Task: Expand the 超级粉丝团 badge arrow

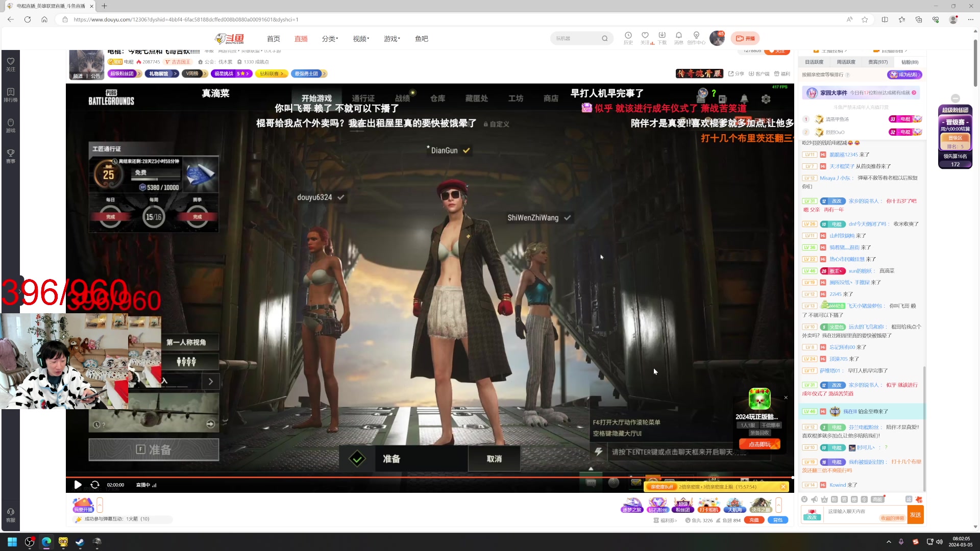Action: [139, 74]
